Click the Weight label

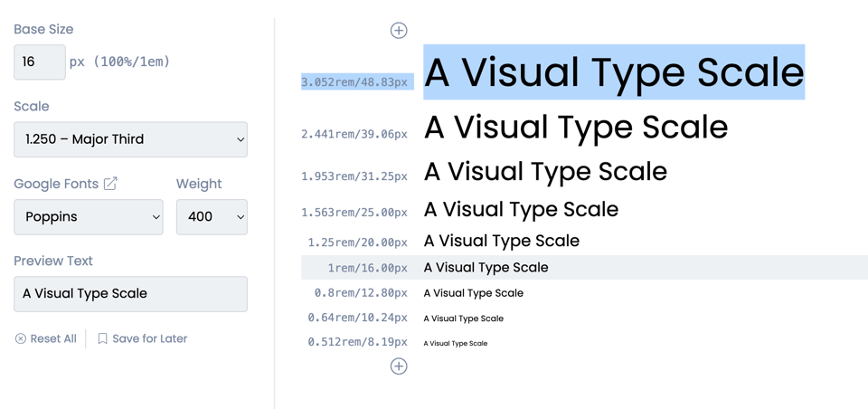(x=199, y=184)
